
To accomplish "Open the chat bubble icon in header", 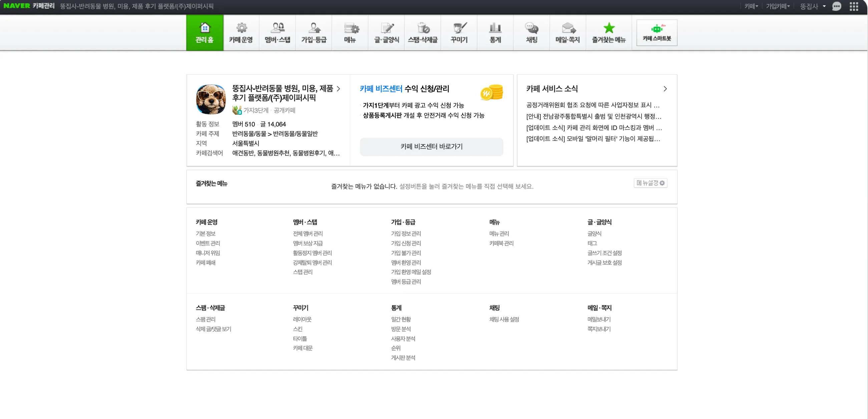I will (x=837, y=6).
